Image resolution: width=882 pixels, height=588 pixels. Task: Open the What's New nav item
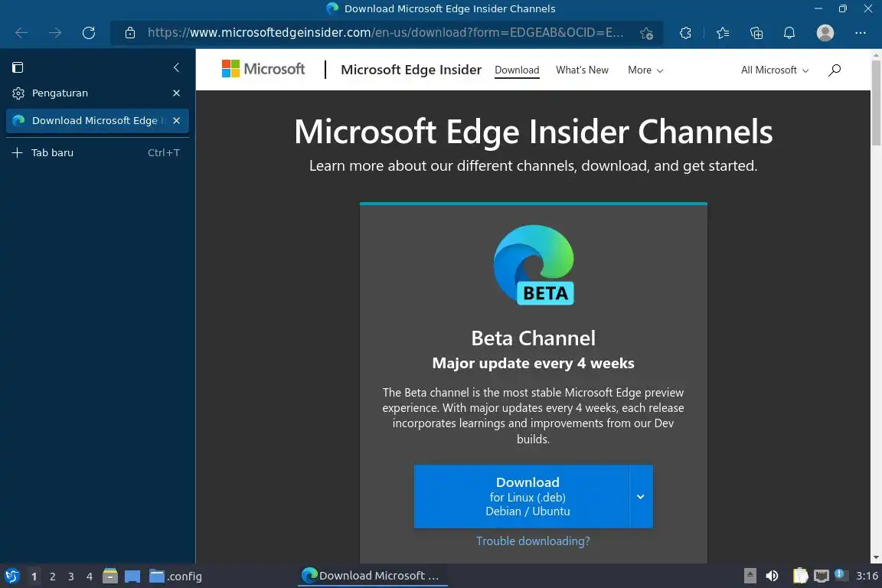click(x=582, y=70)
